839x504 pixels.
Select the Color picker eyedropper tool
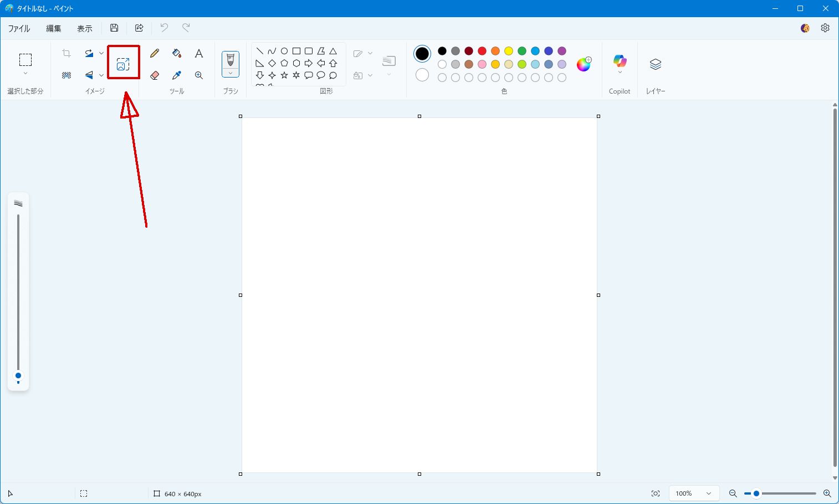pos(177,75)
